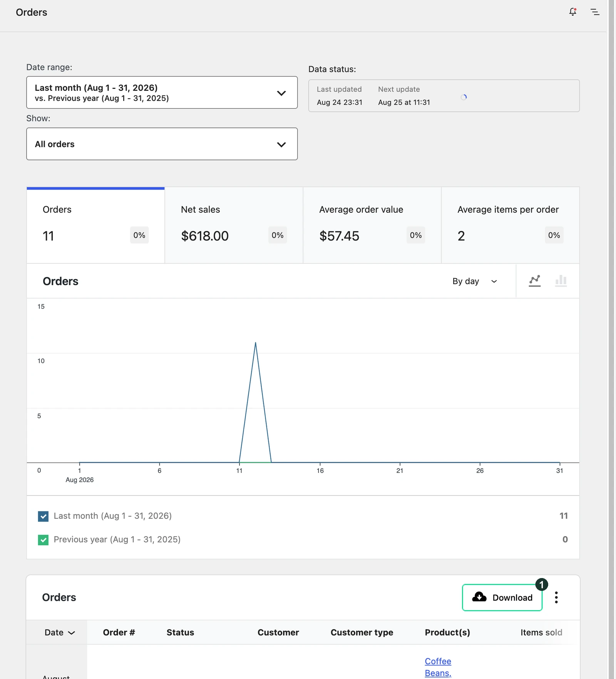
Task: Click the Customer column header
Action: coord(278,632)
